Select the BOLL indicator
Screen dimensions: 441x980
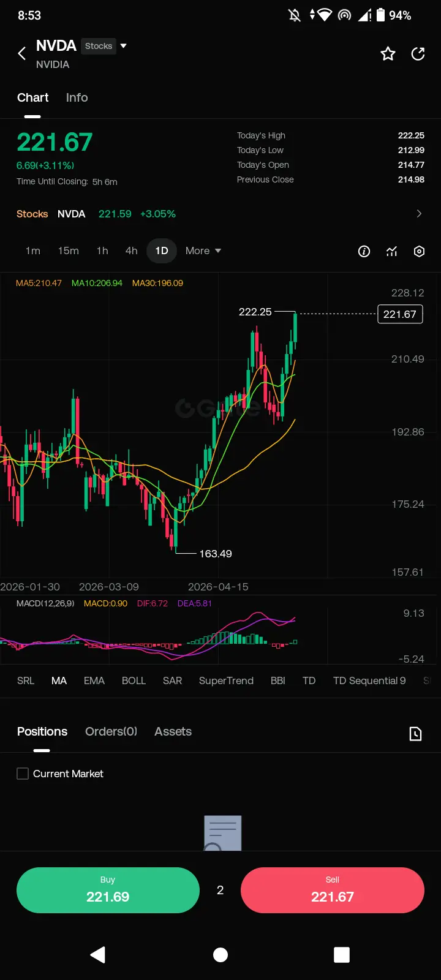click(134, 680)
